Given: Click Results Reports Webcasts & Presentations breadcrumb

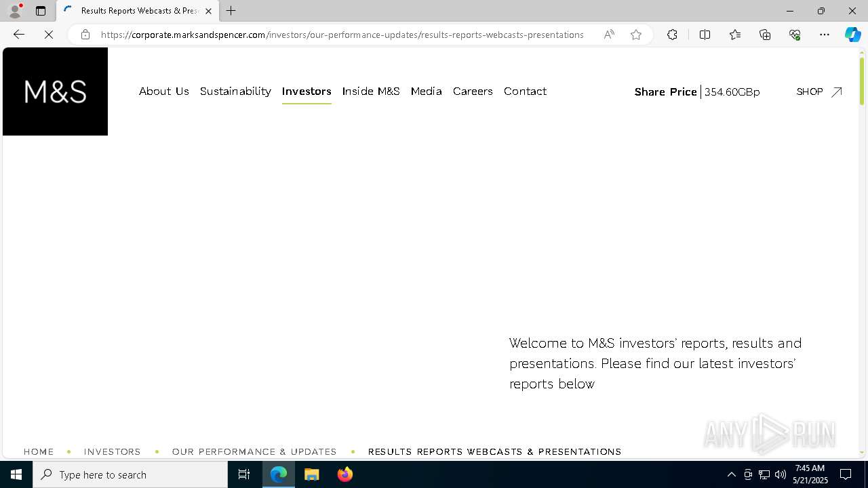Looking at the screenshot, I should (x=494, y=451).
